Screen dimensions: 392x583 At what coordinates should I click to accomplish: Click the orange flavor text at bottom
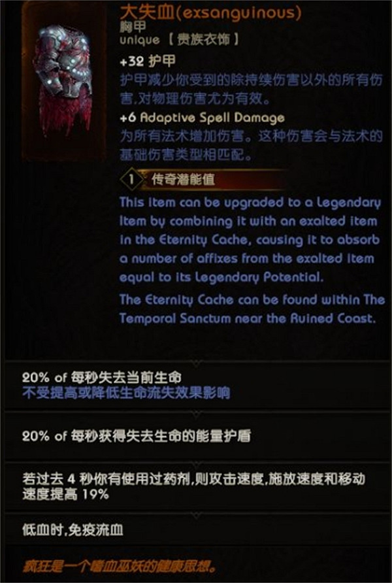[x=120, y=566]
